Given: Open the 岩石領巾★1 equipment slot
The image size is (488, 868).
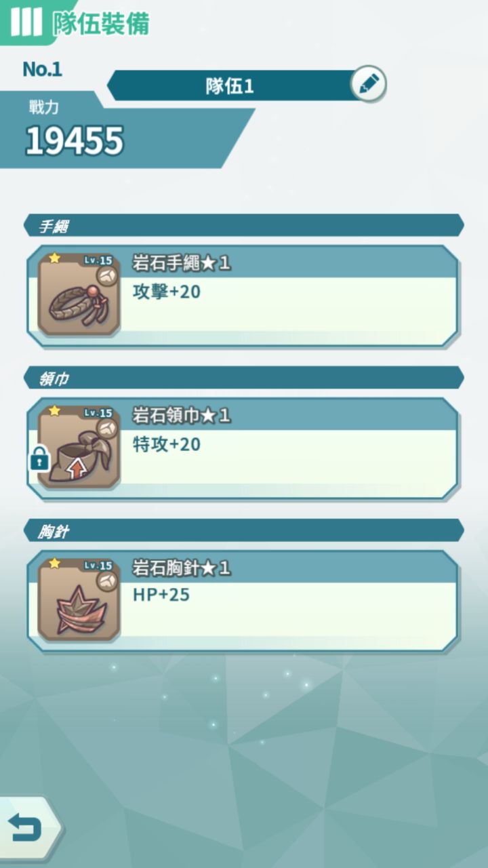Looking at the screenshot, I should point(243,448).
